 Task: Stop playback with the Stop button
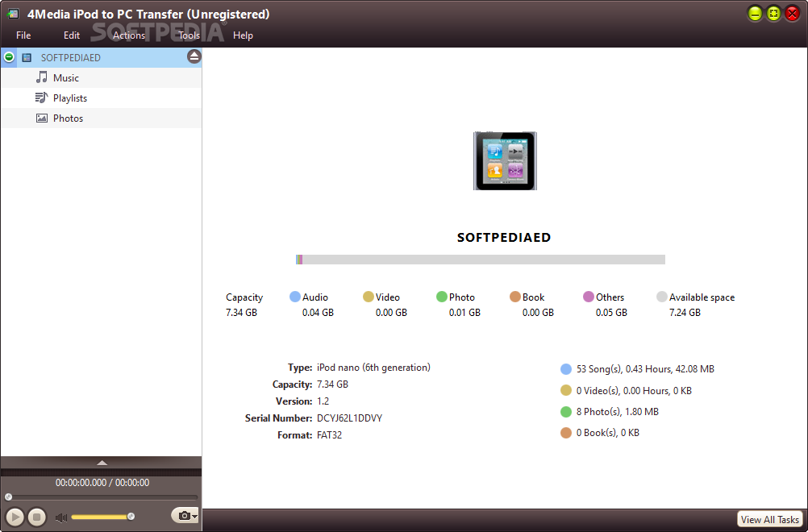(x=36, y=517)
